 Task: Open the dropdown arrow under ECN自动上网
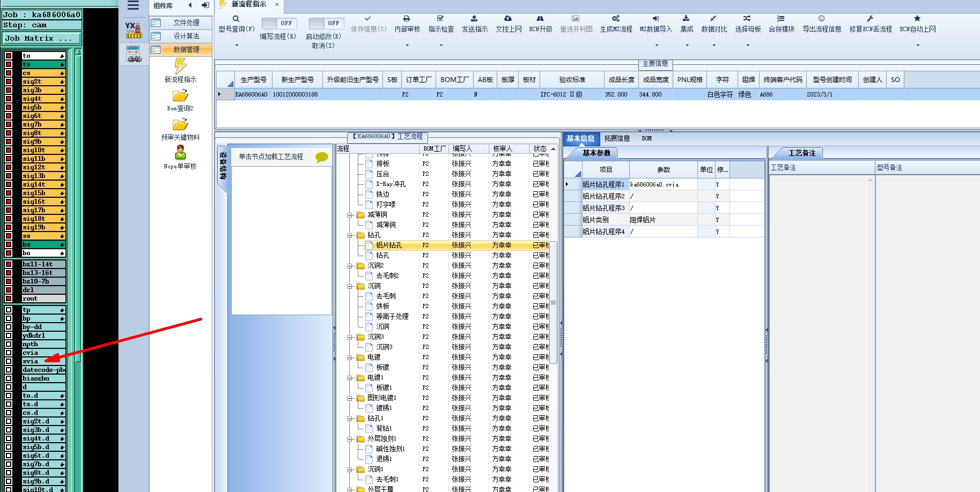click(x=918, y=46)
